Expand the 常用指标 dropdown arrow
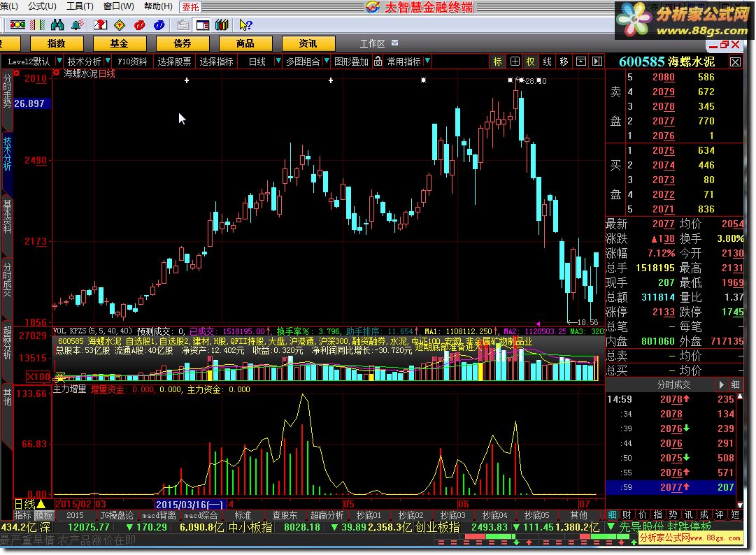This screenshot has width=756, height=555. (x=427, y=61)
